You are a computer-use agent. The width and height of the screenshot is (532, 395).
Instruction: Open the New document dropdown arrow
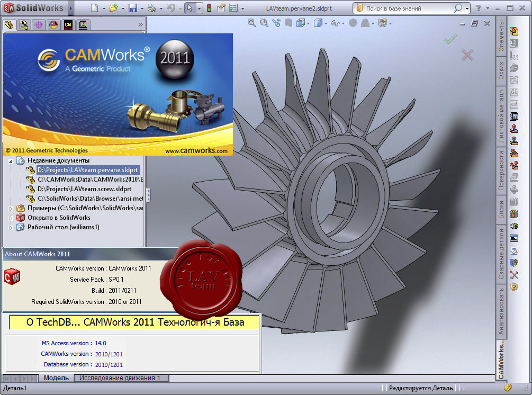[x=103, y=8]
